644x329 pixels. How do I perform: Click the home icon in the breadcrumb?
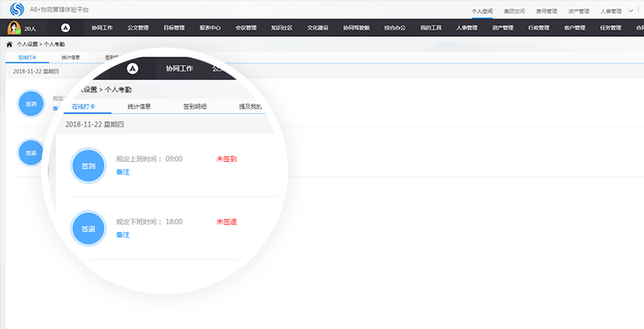9,44
